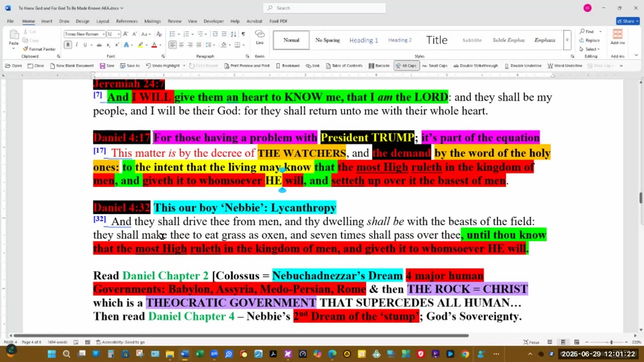The height and width of the screenshot is (362, 644).
Task: Click Save As in quick toolbar
Action: tap(130, 66)
